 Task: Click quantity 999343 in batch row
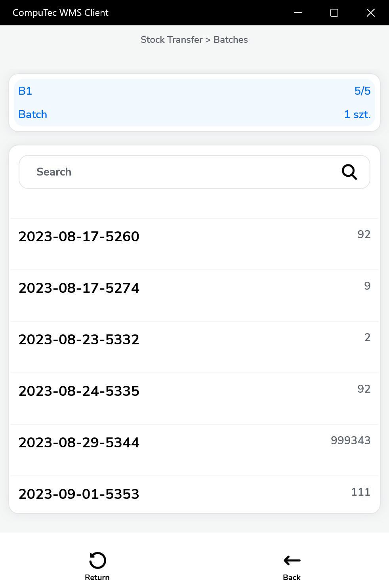pyautogui.click(x=350, y=440)
